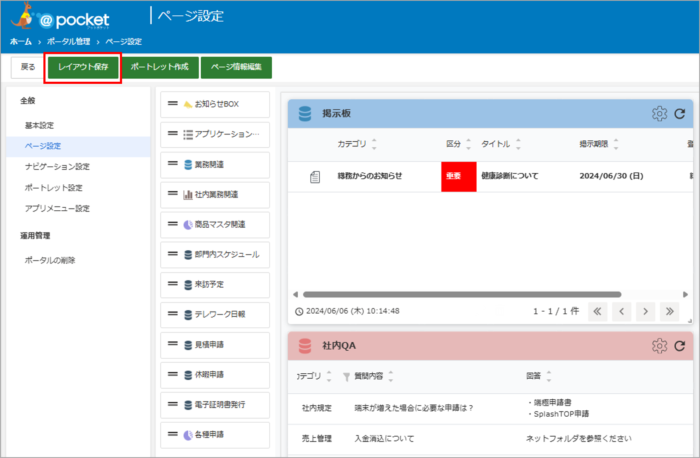Click the 見積申請 database icon

tap(188, 345)
